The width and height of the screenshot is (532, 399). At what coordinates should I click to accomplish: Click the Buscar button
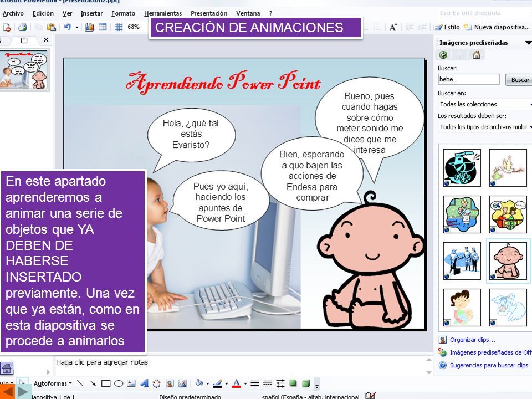(519, 80)
